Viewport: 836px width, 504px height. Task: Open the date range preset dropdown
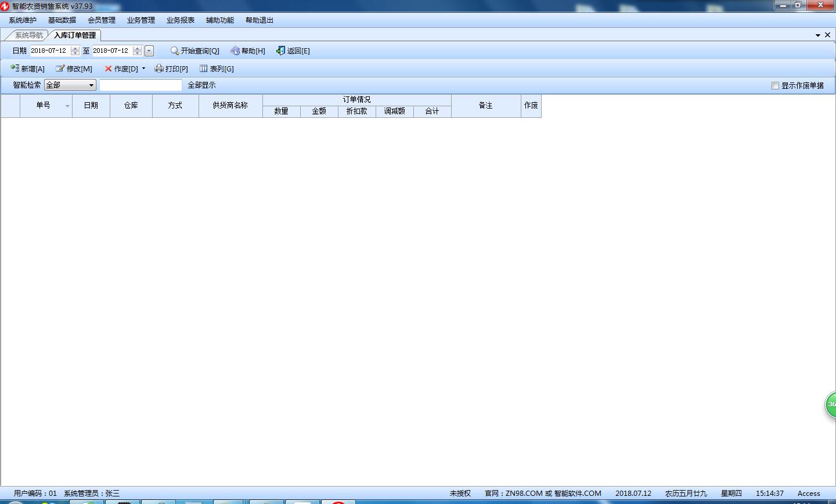point(149,51)
